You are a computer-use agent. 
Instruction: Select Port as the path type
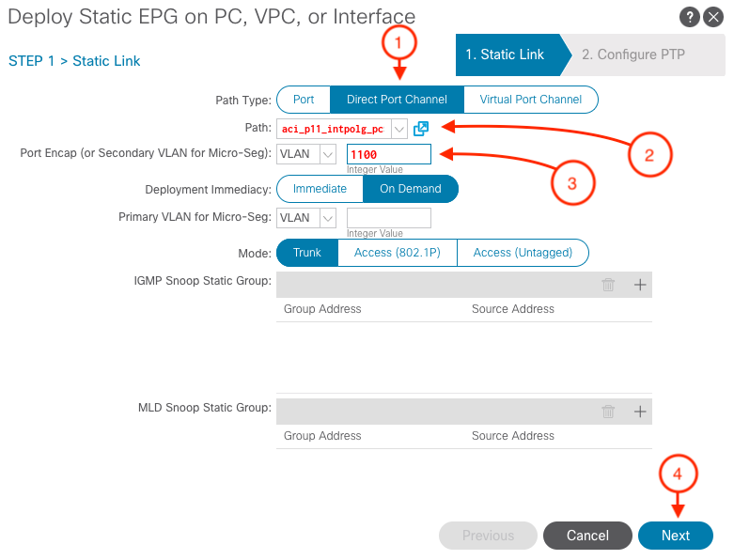(x=304, y=100)
